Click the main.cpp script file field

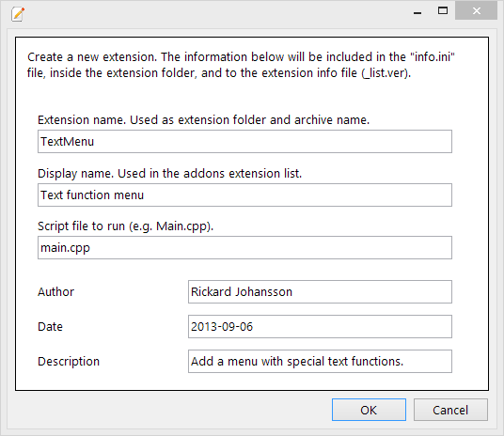point(244,248)
